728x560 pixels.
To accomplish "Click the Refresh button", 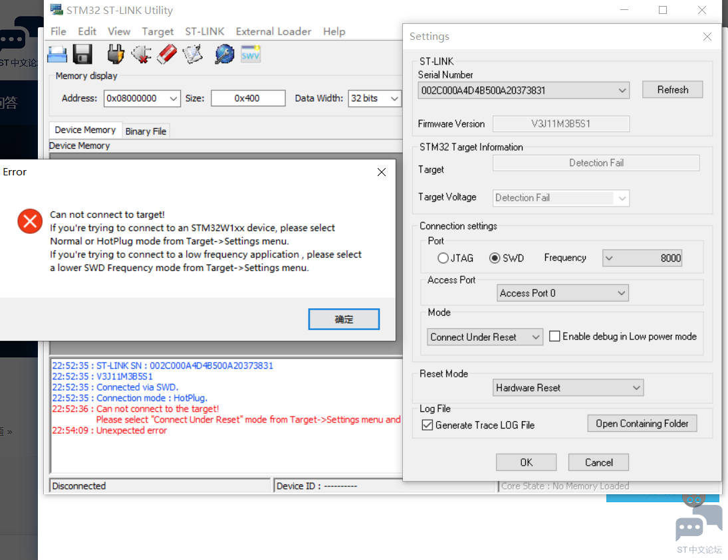I will (672, 90).
